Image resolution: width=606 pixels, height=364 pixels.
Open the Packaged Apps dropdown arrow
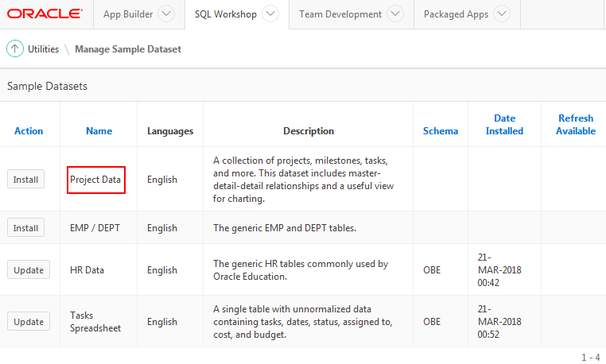pos(501,14)
